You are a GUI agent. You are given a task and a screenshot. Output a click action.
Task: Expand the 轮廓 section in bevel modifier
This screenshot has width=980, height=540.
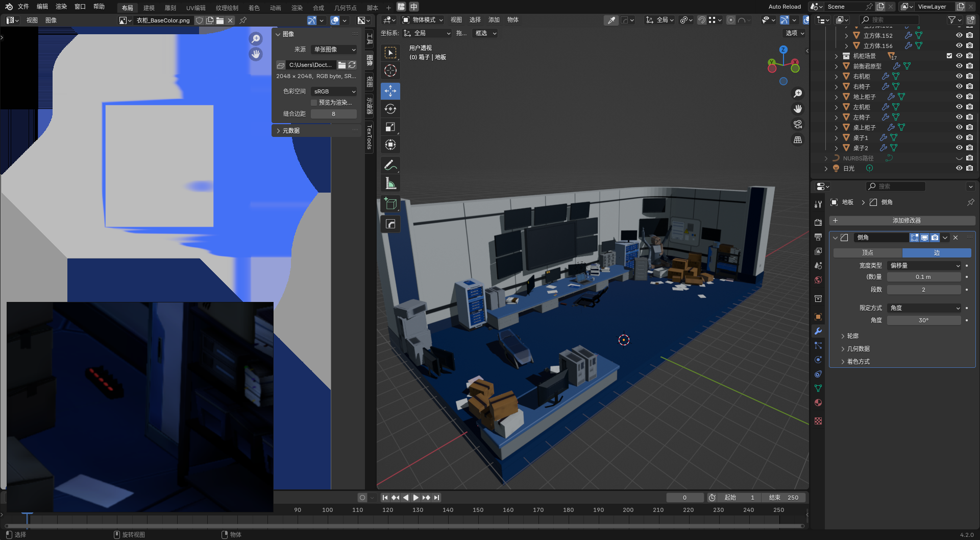852,336
